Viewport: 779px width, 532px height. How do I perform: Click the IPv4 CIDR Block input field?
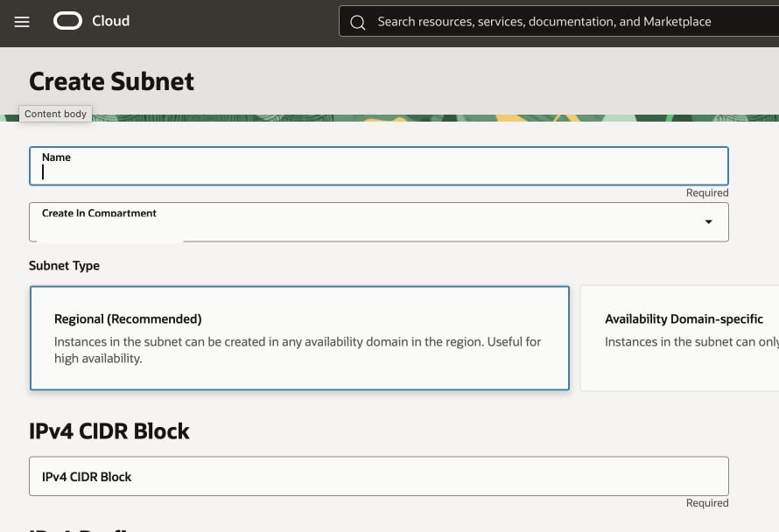376,477
